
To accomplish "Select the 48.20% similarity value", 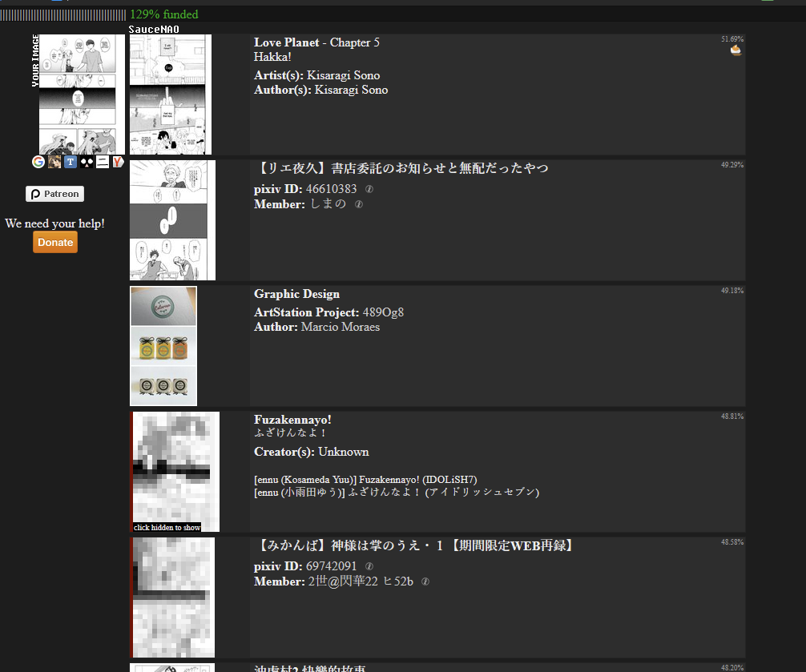I will [732, 668].
